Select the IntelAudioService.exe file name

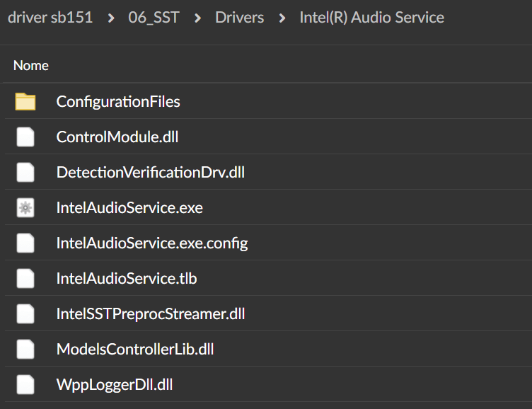(x=129, y=208)
